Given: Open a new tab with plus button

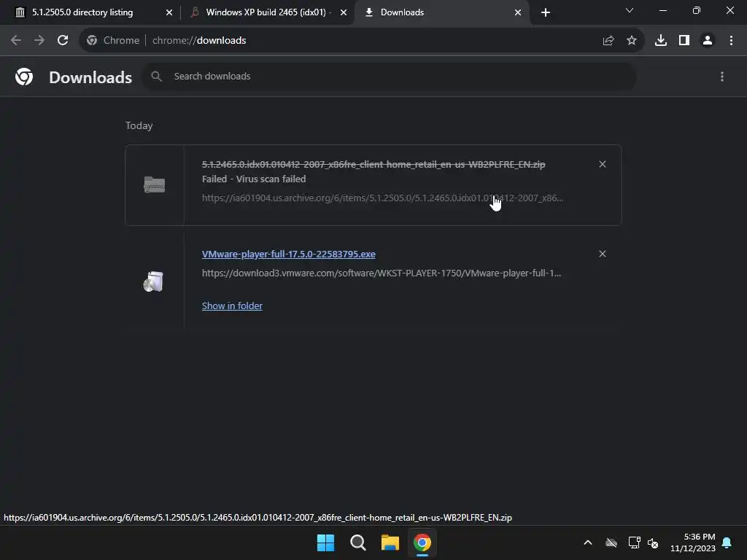Looking at the screenshot, I should [546, 12].
